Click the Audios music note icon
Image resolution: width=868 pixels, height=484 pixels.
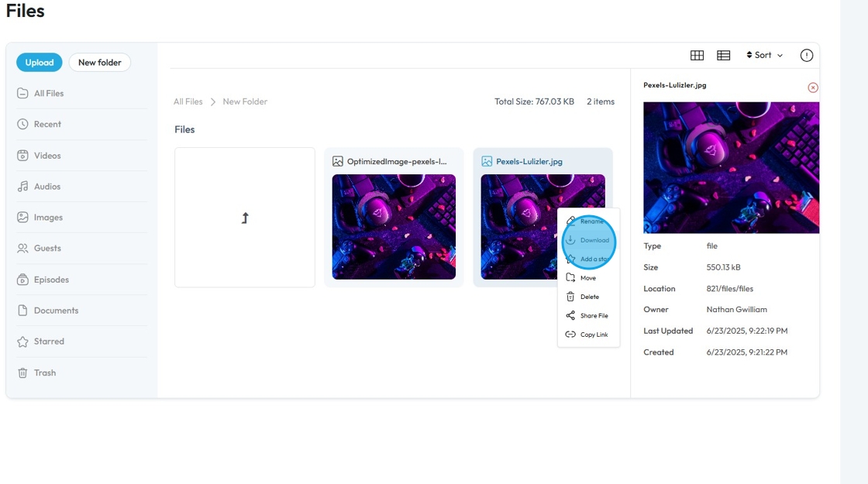point(22,187)
